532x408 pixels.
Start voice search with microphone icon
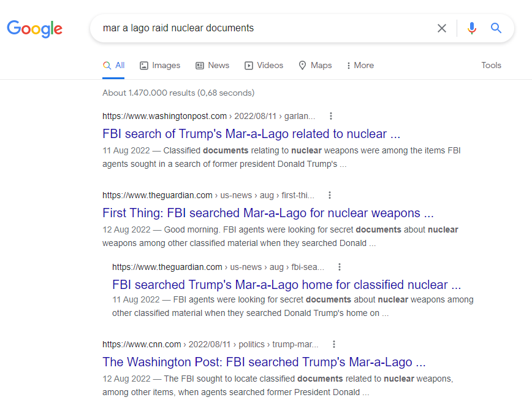tap(471, 28)
